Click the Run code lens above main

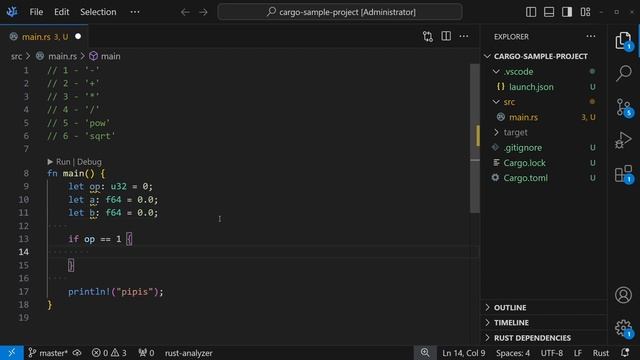[63, 162]
